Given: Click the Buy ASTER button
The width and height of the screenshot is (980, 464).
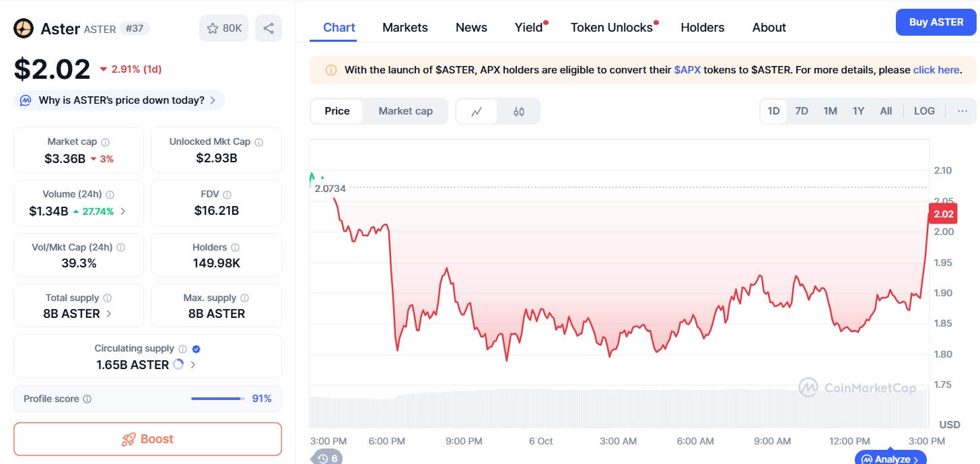Looking at the screenshot, I should pyautogui.click(x=936, y=22).
